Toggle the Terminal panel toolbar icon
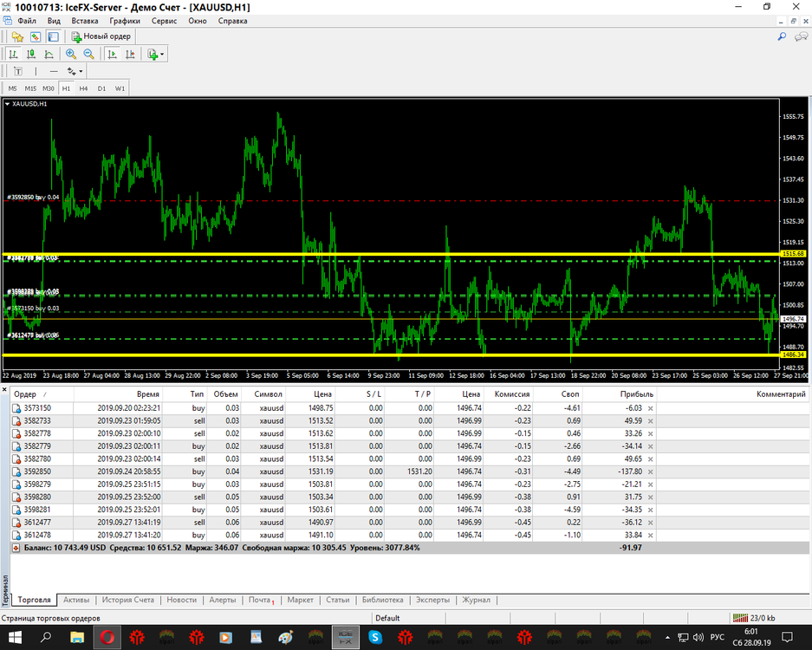The width and height of the screenshot is (812, 650). point(53,36)
